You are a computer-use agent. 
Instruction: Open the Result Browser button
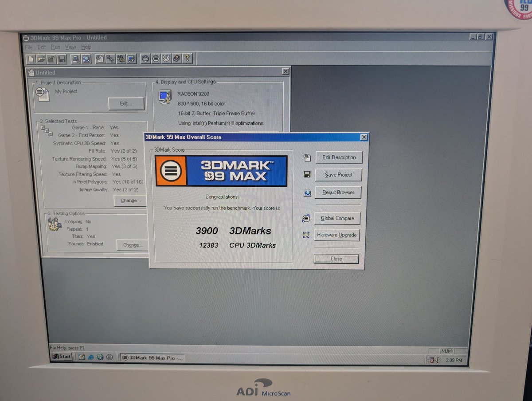pyautogui.click(x=338, y=193)
